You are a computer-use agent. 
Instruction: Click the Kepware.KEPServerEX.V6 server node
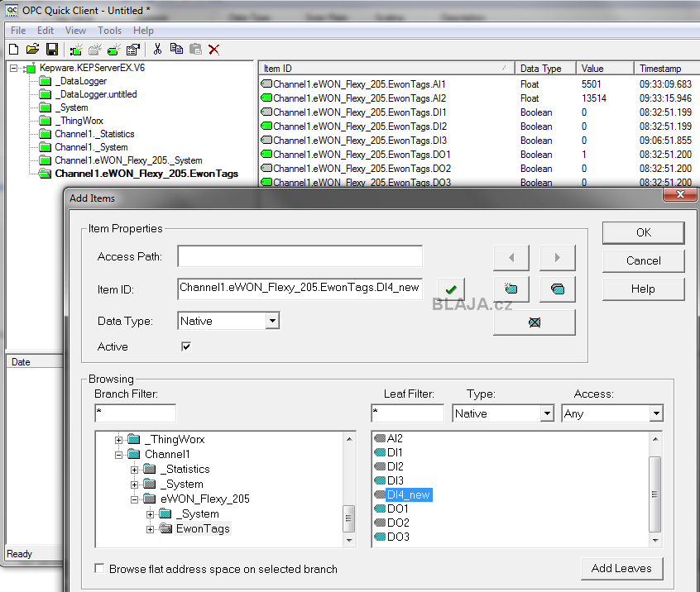92,68
